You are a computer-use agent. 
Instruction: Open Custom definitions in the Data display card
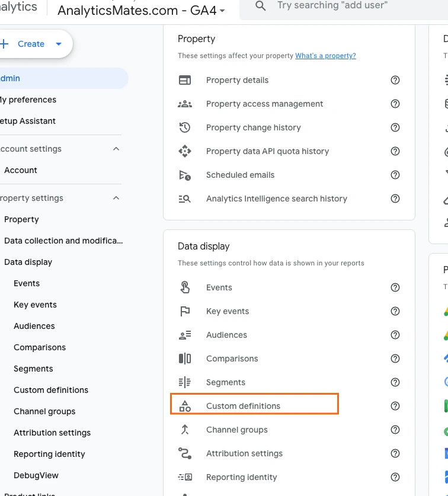point(244,406)
